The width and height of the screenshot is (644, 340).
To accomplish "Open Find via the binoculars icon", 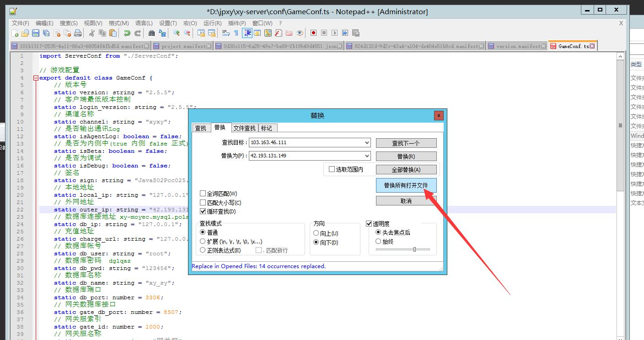I will point(151,33).
